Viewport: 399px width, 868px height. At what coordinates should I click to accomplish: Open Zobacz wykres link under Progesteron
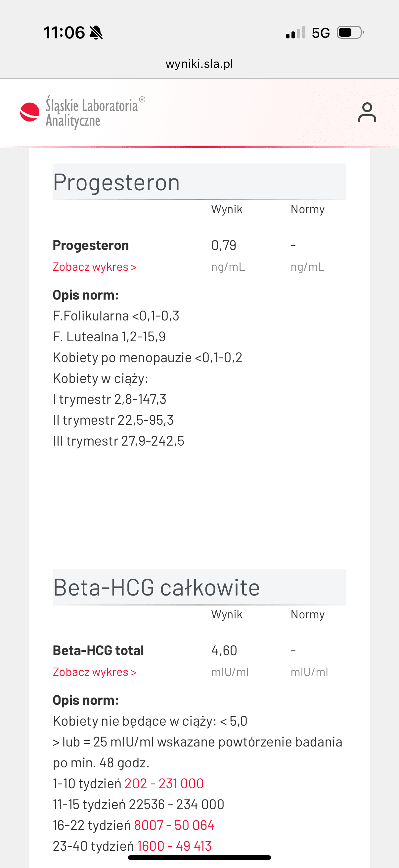[x=95, y=267]
